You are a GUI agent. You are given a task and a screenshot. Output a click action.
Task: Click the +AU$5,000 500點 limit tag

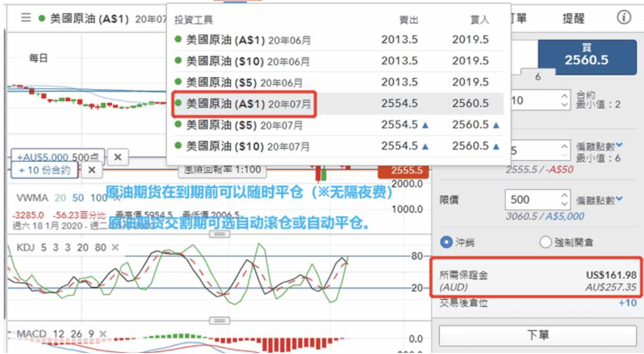click(x=59, y=157)
